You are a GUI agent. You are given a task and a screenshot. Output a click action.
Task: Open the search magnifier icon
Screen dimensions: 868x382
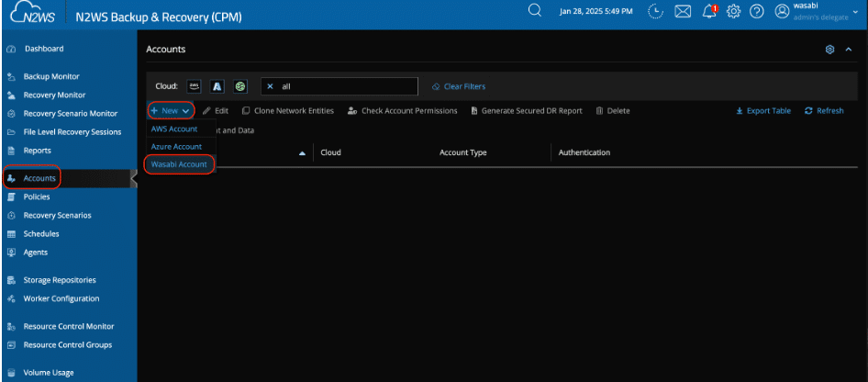click(x=534, y=11)
